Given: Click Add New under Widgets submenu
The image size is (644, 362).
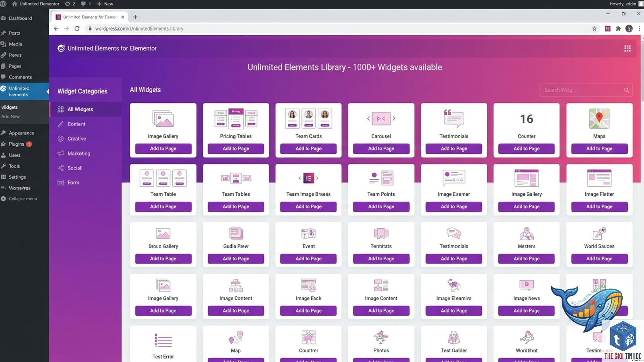Looking at the screenshot, I should click(10, 116).
